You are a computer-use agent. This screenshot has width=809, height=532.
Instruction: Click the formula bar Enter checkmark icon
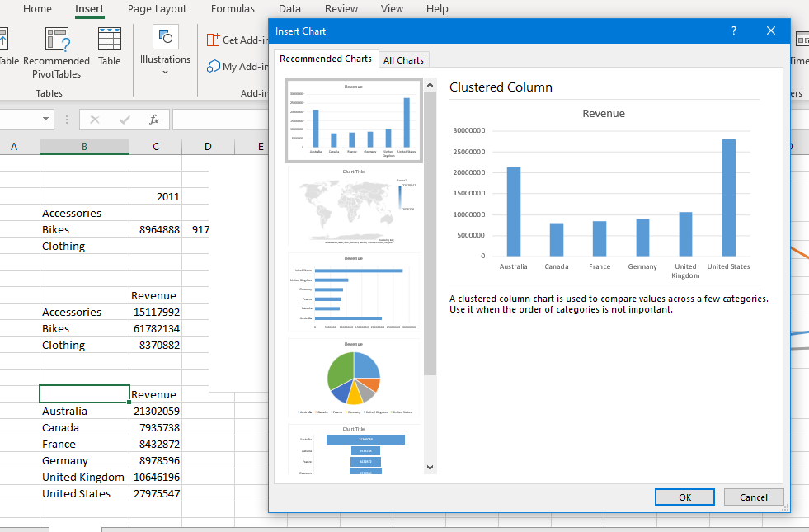point(125,120)
